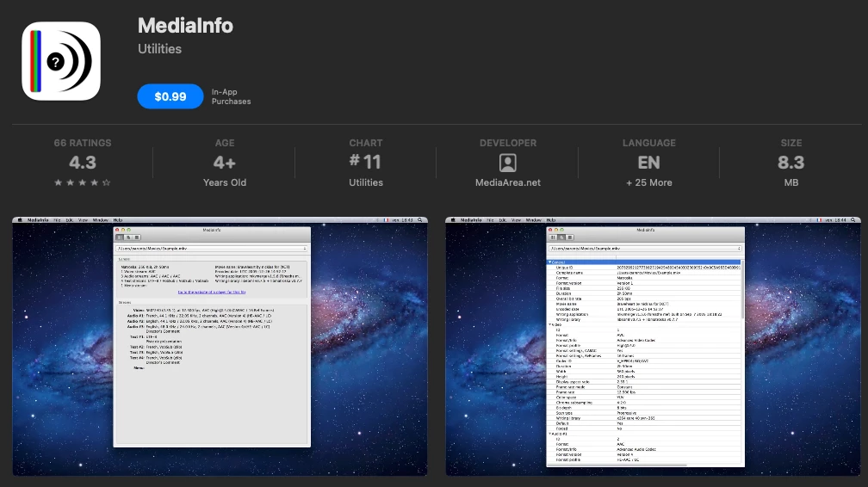Click the star rating row

point(83,182)
